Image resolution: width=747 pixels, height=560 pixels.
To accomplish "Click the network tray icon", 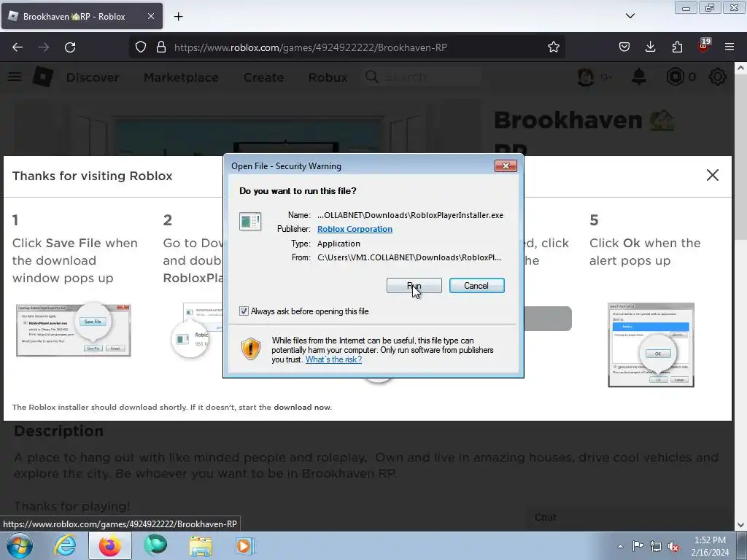I will 656,546.
